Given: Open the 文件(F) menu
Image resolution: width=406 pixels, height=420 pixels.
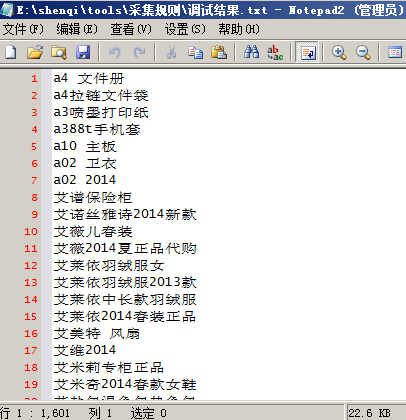Looking at the screenshot, I should point(23,29).
